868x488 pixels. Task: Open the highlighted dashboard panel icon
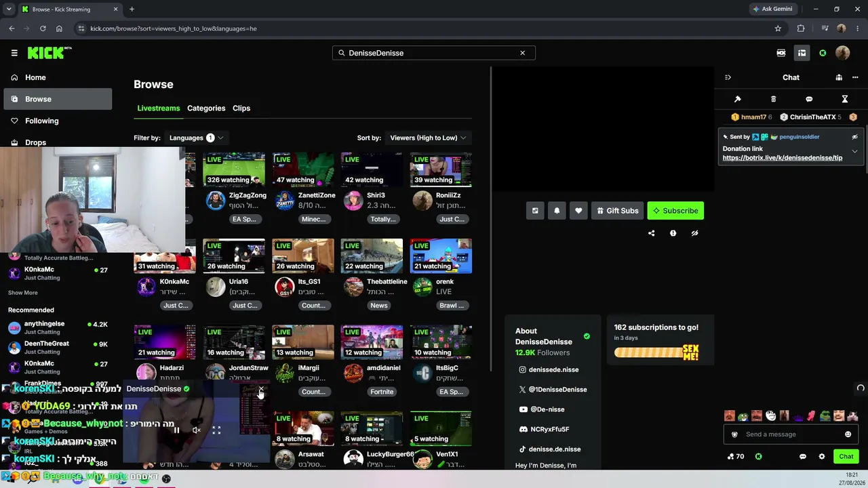pos(802,53)
